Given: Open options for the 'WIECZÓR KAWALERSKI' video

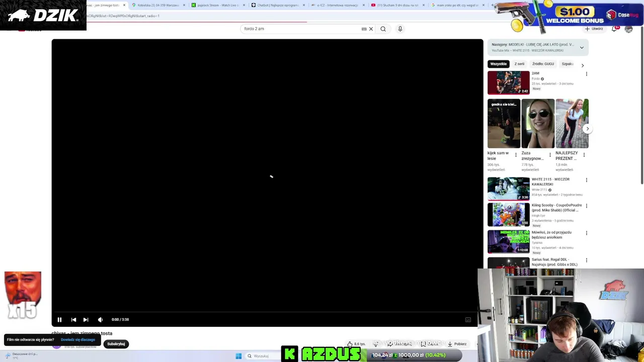Looking at the screenshot, I should point(586,180).
